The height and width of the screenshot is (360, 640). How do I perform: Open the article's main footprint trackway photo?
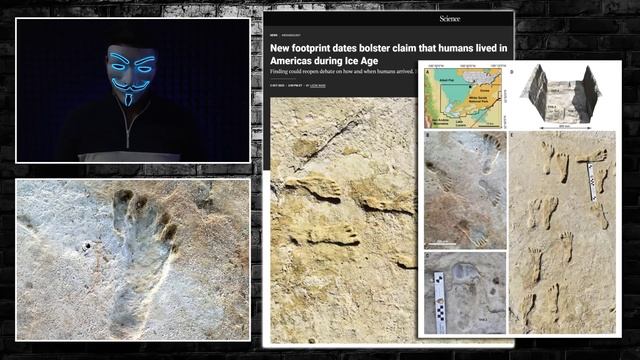[343, 220]
